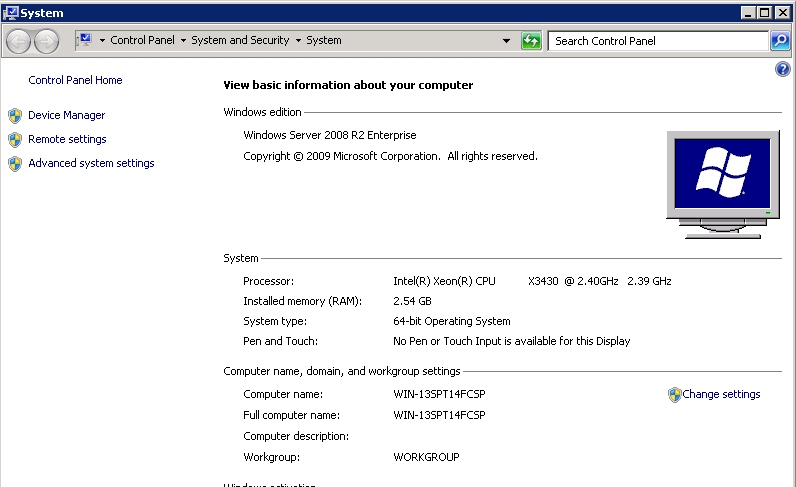Open Help via blue question mark icon
This screenshot has height=487, width=796.
pos(783,69)
